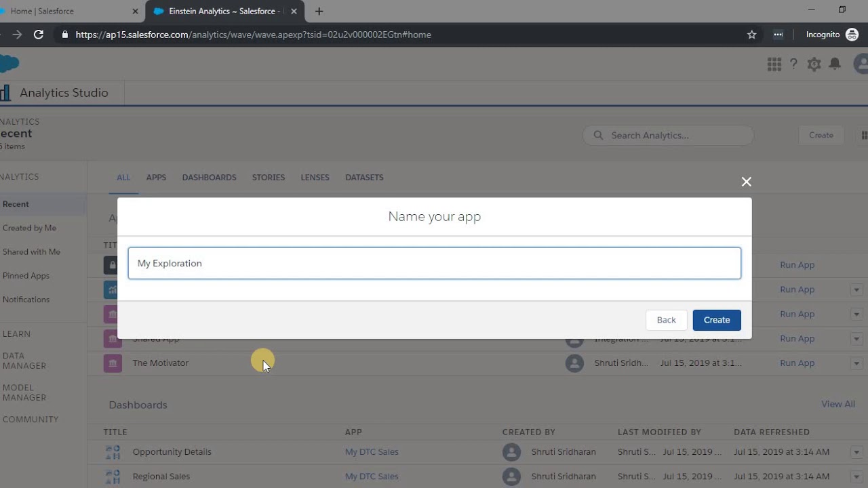
Task: Focus the app name input field
Action: (x=434, y=263)
